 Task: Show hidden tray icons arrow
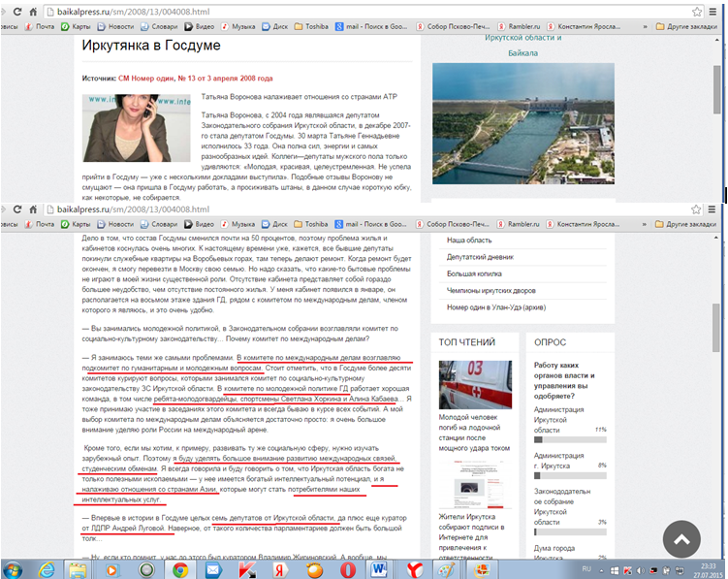[601, 570]
